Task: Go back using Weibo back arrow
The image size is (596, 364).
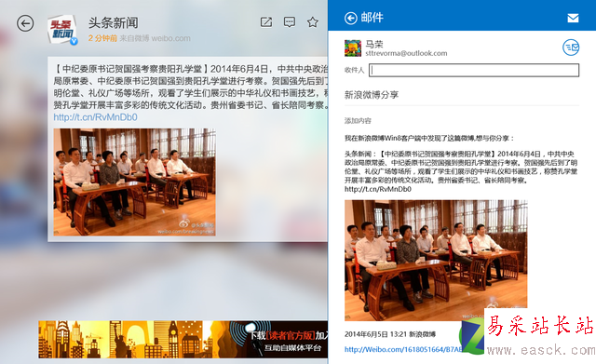Action: [25, 23]
